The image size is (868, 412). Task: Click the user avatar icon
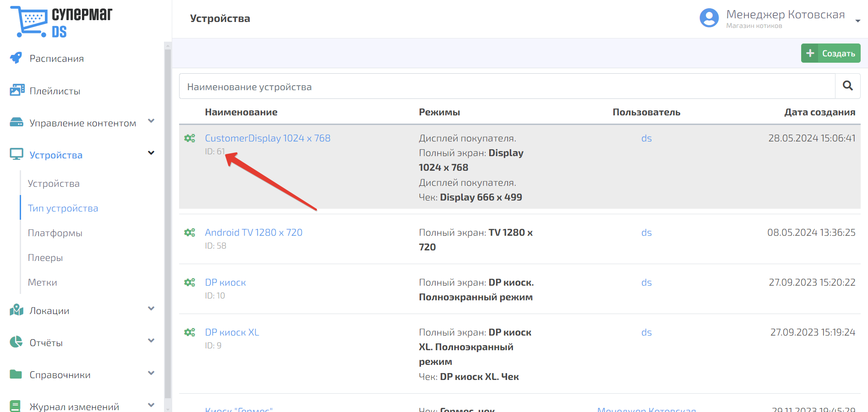click(709, 18)
